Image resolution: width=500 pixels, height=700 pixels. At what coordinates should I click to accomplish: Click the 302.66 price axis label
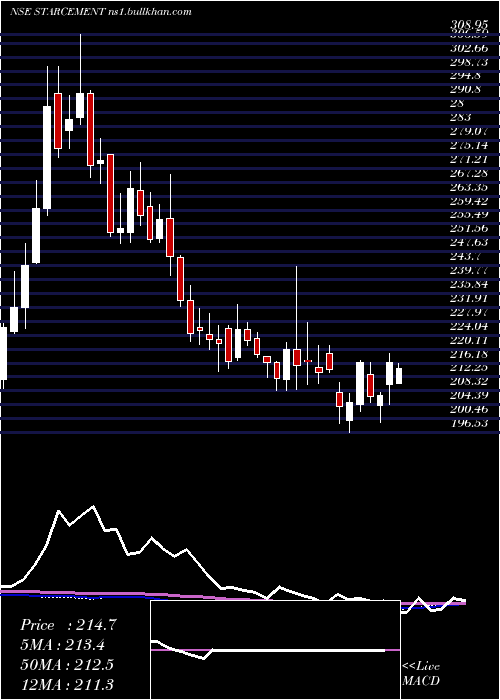(x=469, y=48)
